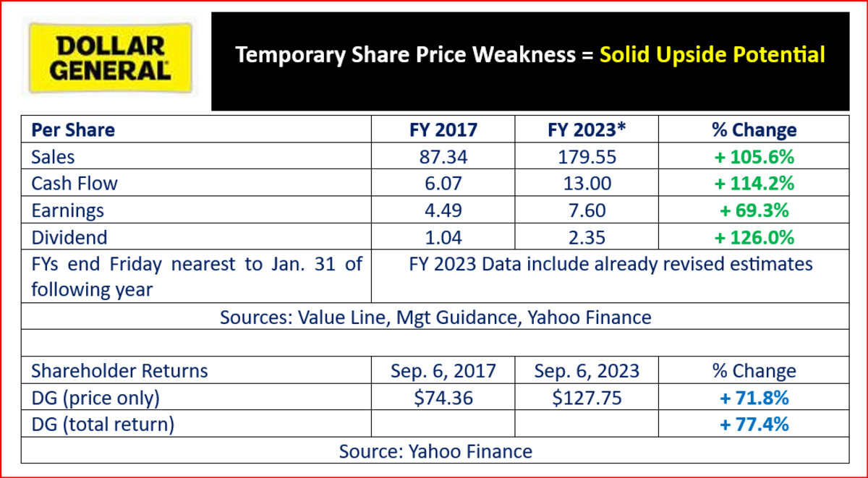Select the "Solid Upside Potential" yellow text

click(x=712, y=55)
